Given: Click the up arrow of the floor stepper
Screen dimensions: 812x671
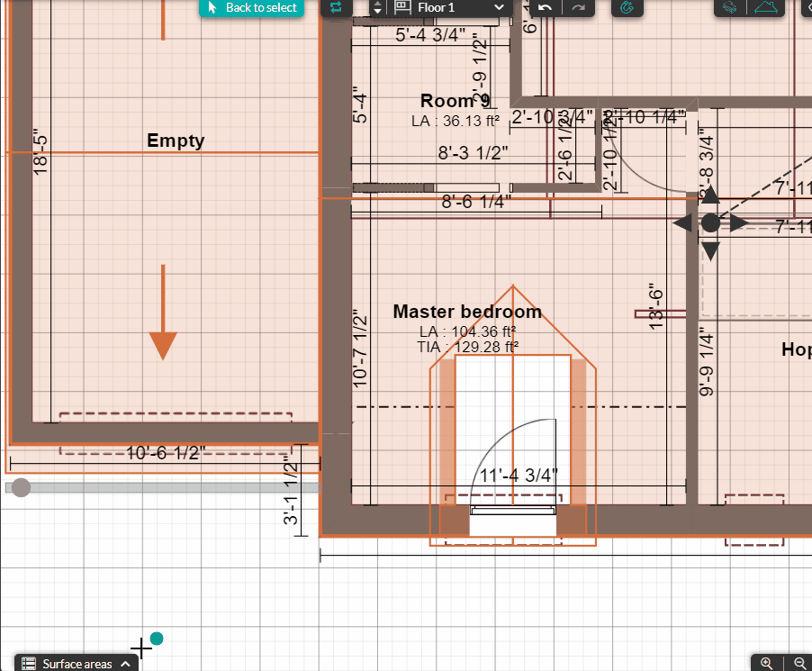Looking at the screenshot, I should tap(376, 3).
